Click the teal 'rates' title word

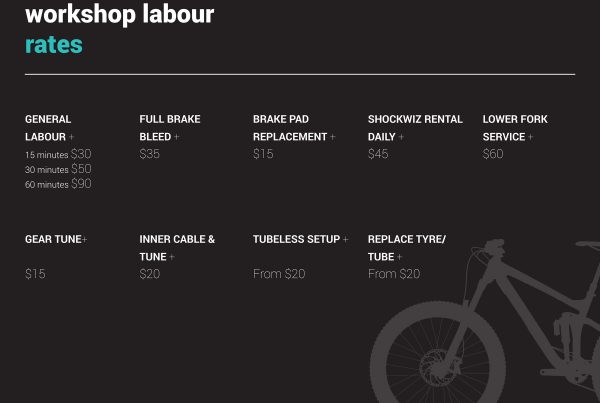tap(54, 45)
